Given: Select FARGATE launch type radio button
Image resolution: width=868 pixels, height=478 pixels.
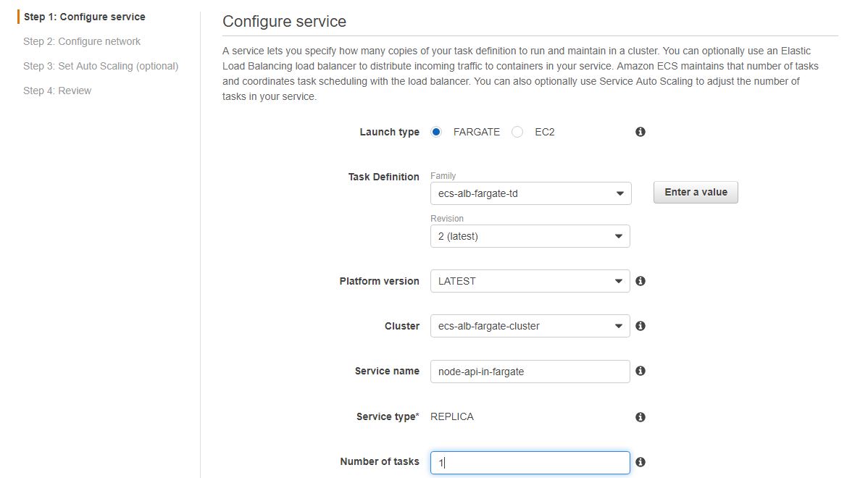Looking at the screenshot, I should coord(436,132).
